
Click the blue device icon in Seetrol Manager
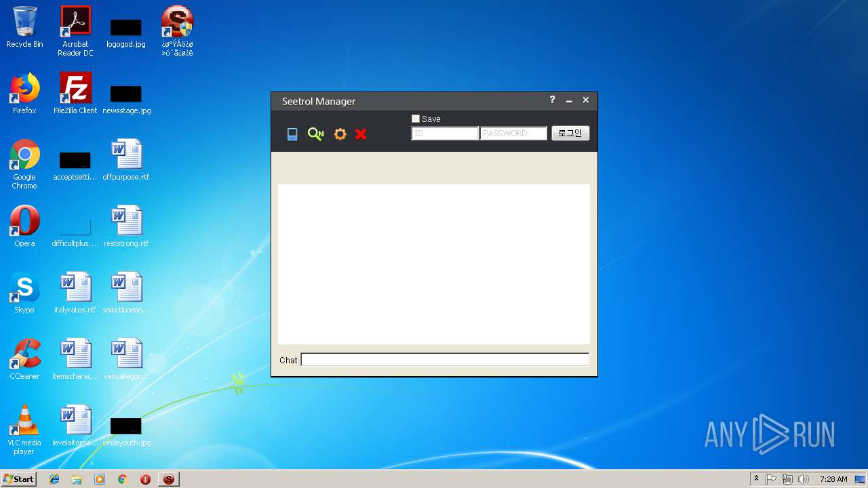click(x=292, y=134)
